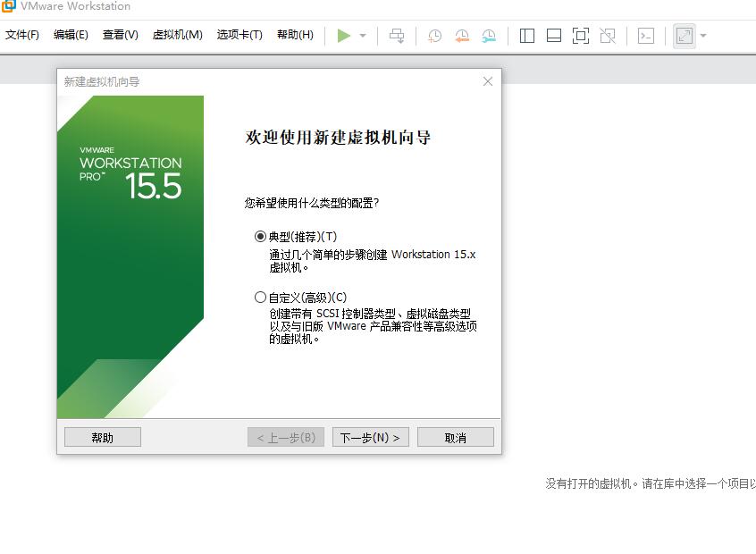
Task: Open the 选项卡(T) menu
Action: pyautogui.click(x=239, y=35)
